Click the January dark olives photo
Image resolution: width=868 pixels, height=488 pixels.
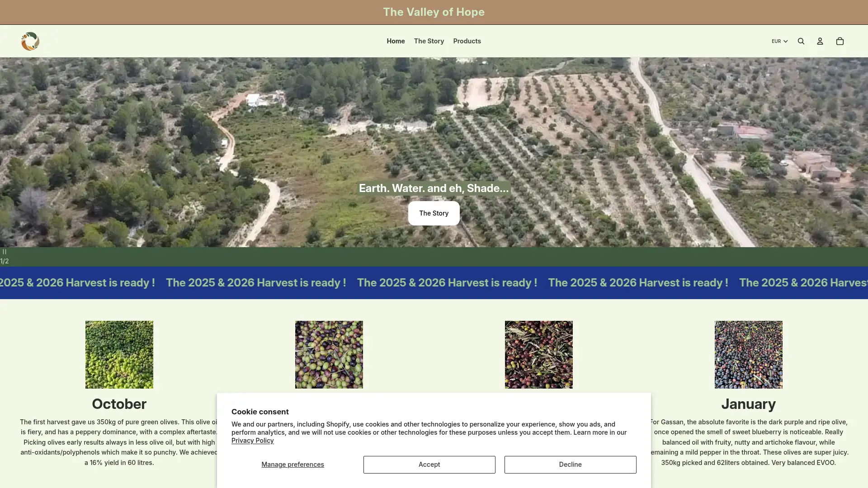click(748, 354)
